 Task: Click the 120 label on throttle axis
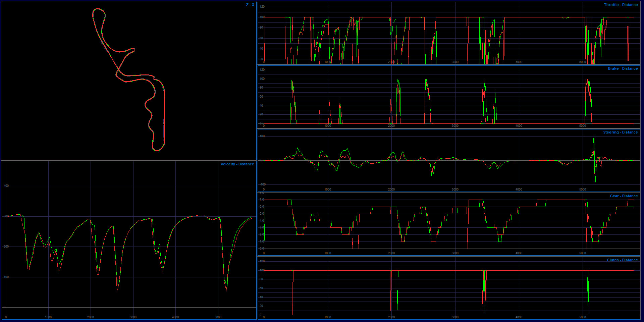pos(262,7)
